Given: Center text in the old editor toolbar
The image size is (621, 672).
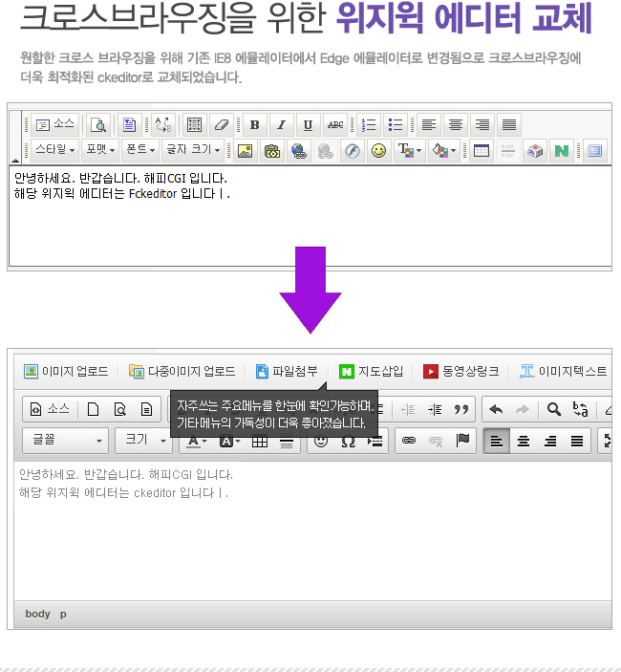Looking at the screenshot, I should point(456,124).
